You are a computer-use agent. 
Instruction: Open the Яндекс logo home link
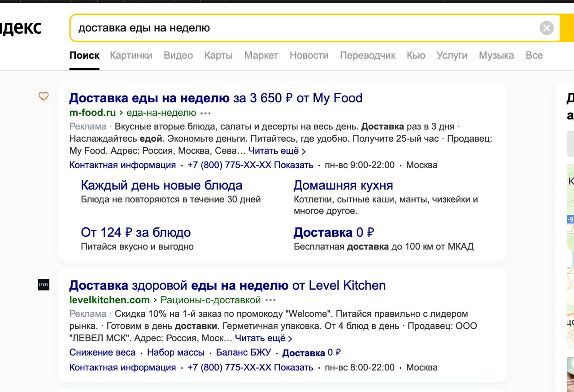tap(21, 28)
